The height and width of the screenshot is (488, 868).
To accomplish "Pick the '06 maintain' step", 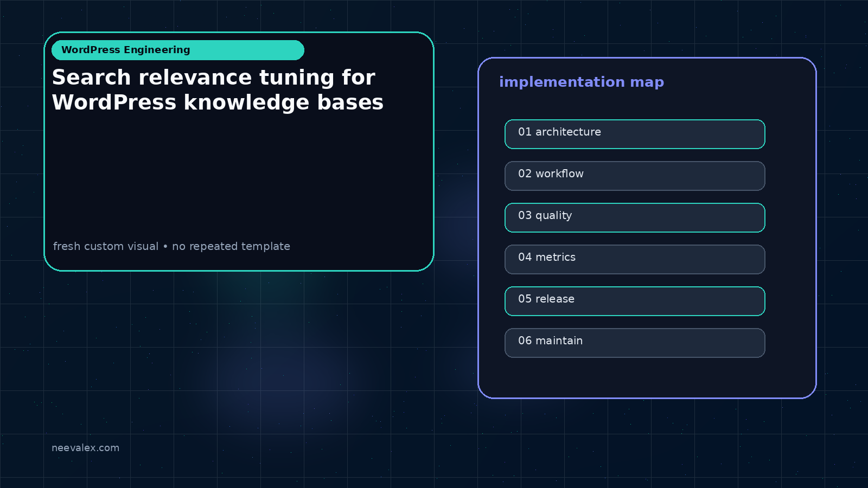I will tap(635, 343).
